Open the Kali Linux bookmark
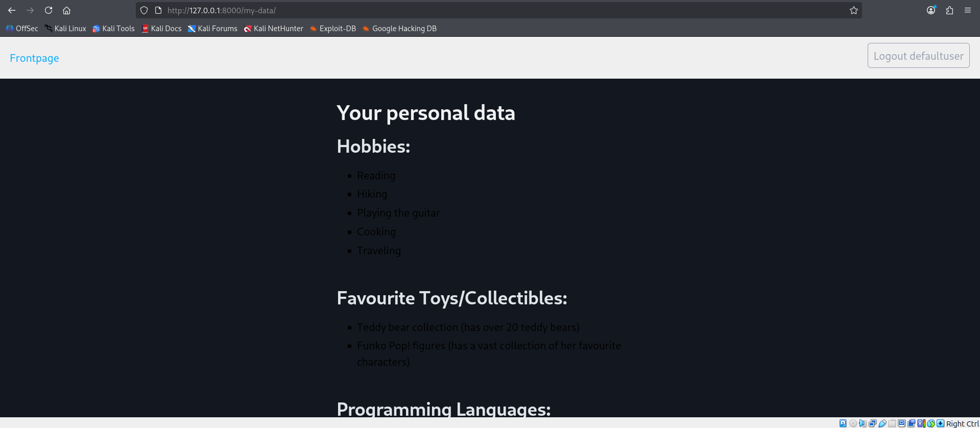 65,29
